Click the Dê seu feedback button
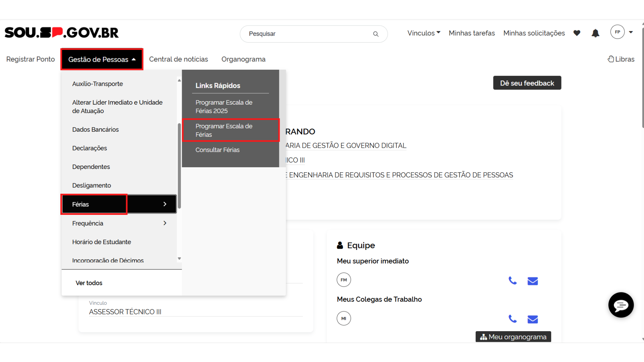 coord(527,83)
